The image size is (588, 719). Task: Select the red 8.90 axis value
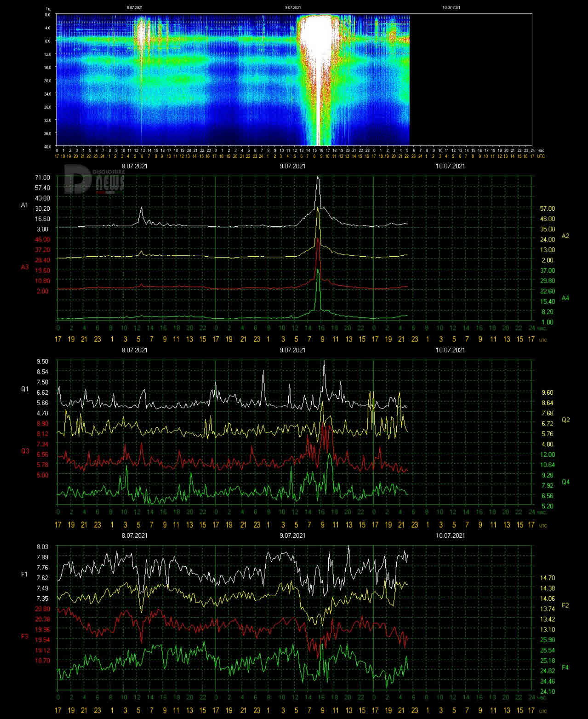click(x=42, y=423)
